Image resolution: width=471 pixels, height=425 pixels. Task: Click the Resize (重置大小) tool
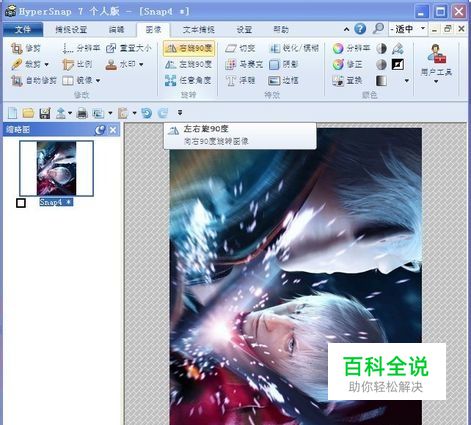pyautogui.click(x=129, y=48)
